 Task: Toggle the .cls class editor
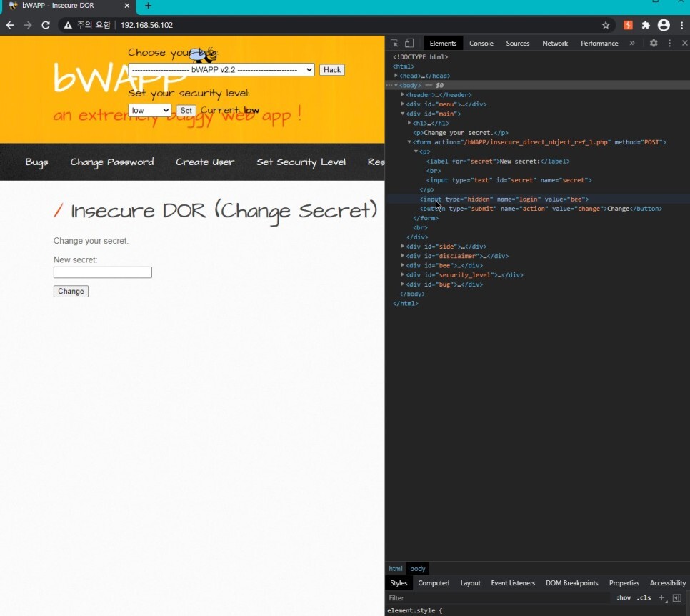[x=644, y=597]
